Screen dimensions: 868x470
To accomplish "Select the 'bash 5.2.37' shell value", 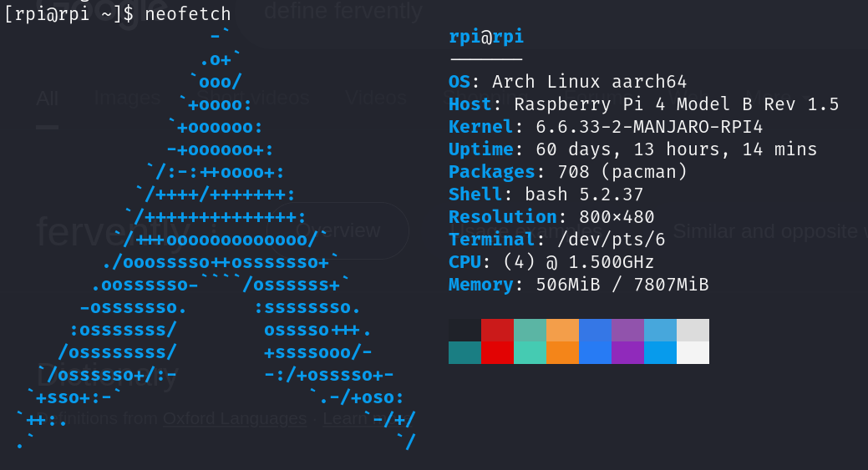I will 584,195.
